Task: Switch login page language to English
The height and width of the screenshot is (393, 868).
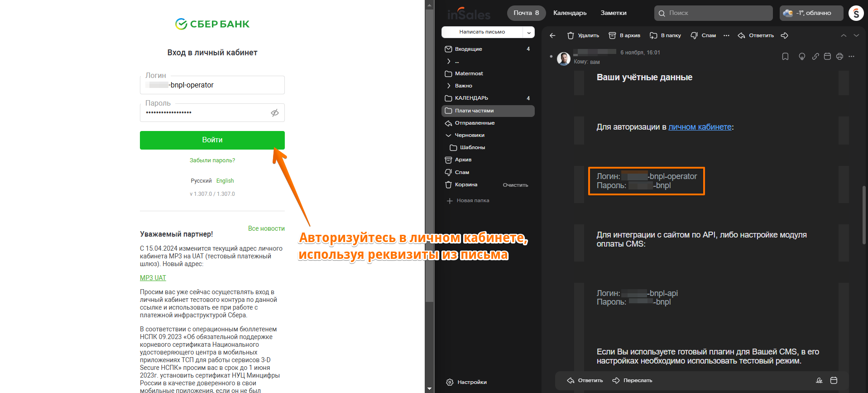Action: coord(225,181)
